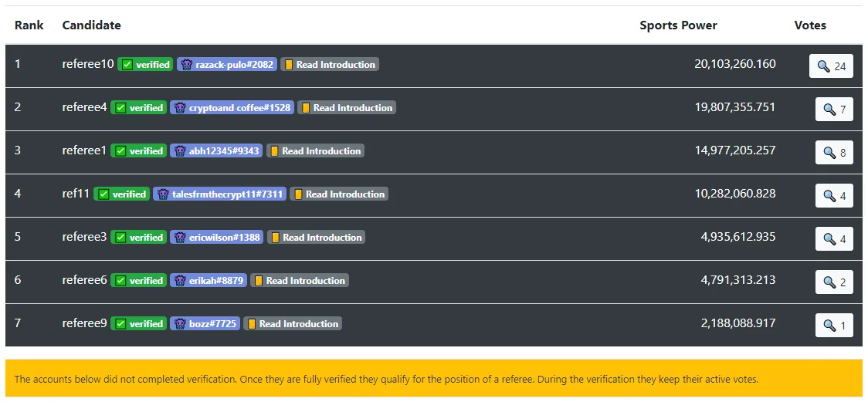Read Introduction of ref11
The width and height of the screenshot is (868, 402).
pyautogui.click(x=339, y=194)
